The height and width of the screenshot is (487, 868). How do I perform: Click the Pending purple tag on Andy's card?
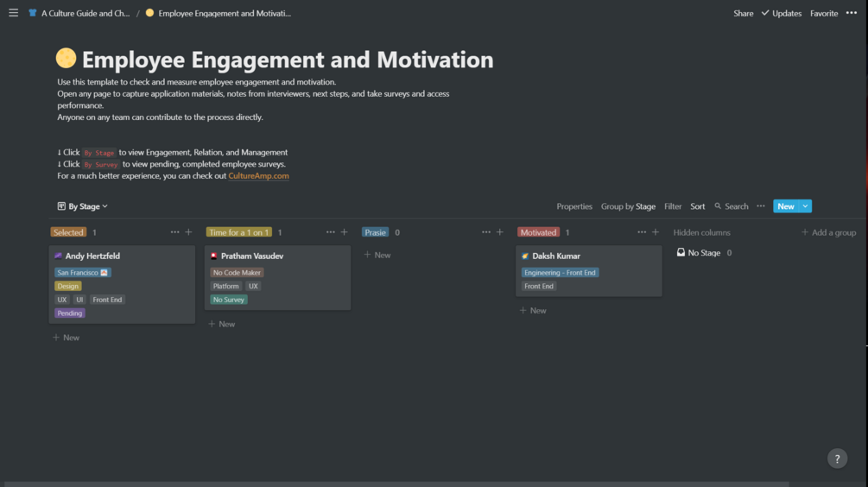tap(70, 313)
